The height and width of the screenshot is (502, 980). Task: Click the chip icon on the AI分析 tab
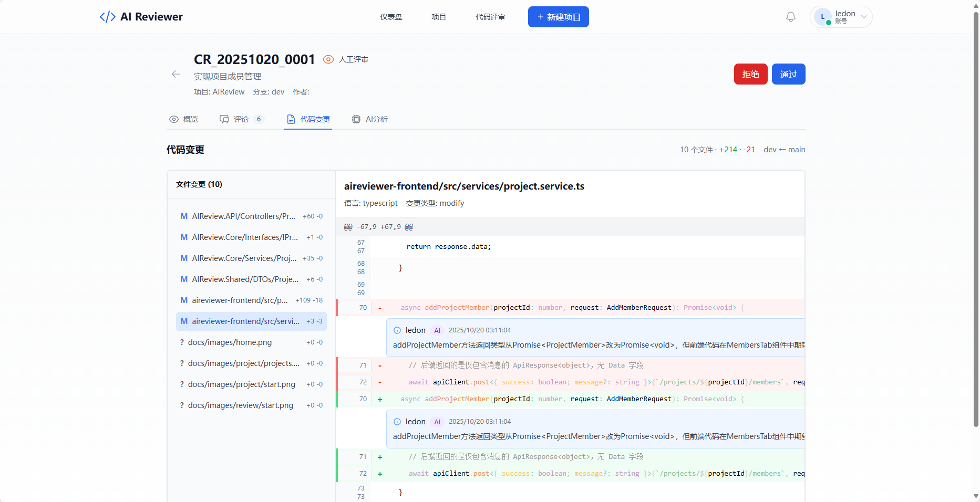coord(356,119)
